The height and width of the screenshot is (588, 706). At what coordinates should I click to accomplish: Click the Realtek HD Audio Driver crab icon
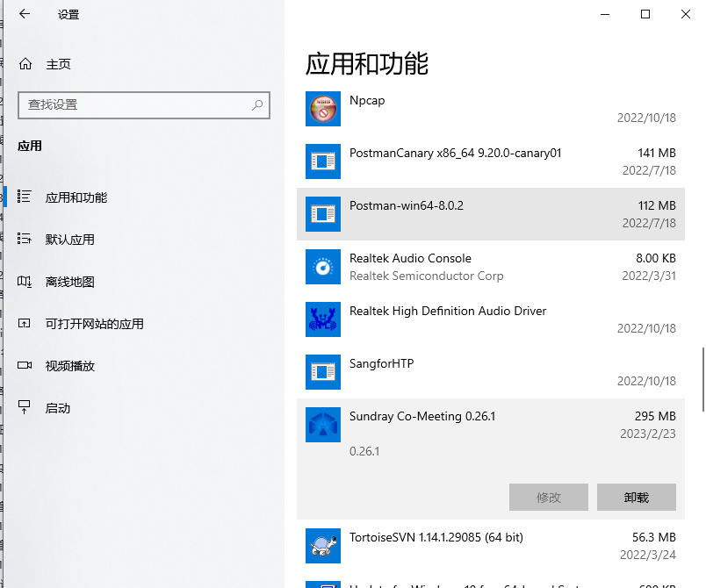(322, 319)
